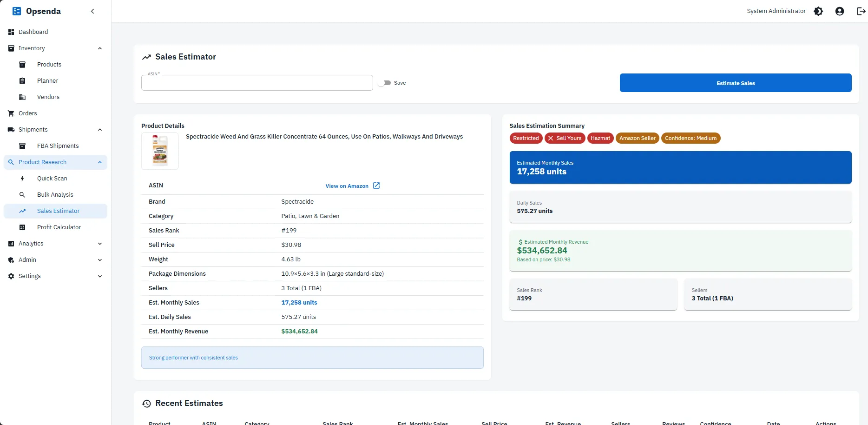
Task: Click the $534,652.84 value in product details table
Action: [x=299, y=332]
